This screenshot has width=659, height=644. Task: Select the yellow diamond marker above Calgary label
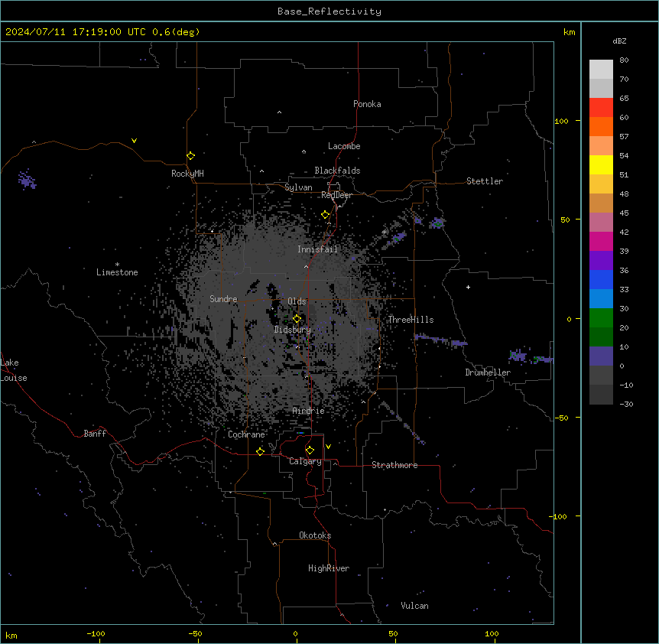coord(310,450)
